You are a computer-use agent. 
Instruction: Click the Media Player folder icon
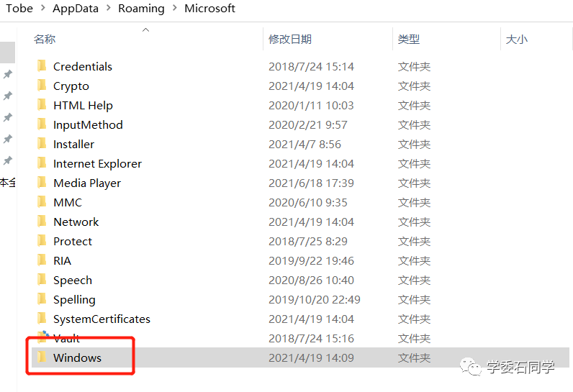42,183
